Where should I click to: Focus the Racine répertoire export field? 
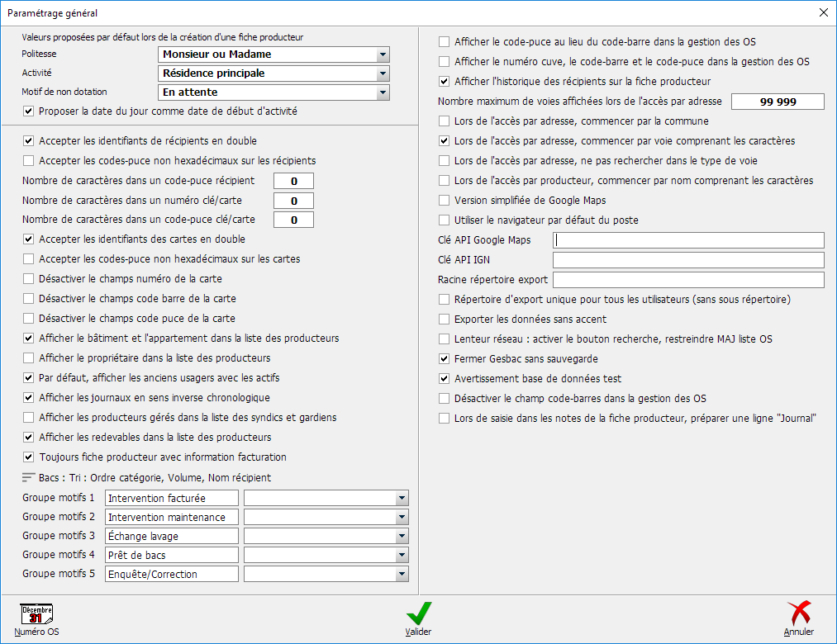689,280
